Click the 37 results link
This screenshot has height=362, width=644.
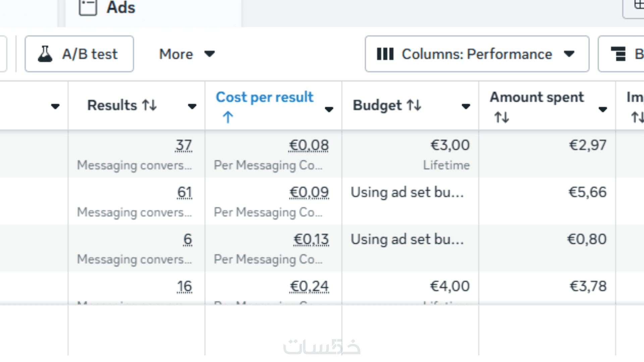click(183, 145)
